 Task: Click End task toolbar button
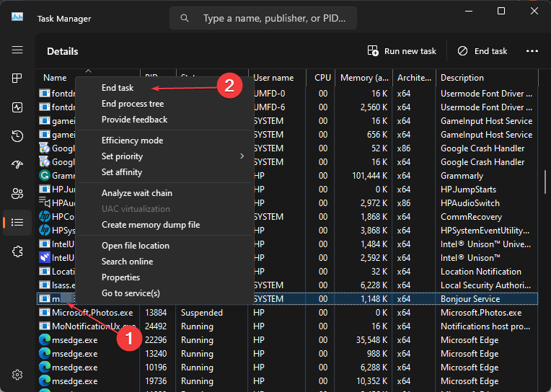pos(482,51)
